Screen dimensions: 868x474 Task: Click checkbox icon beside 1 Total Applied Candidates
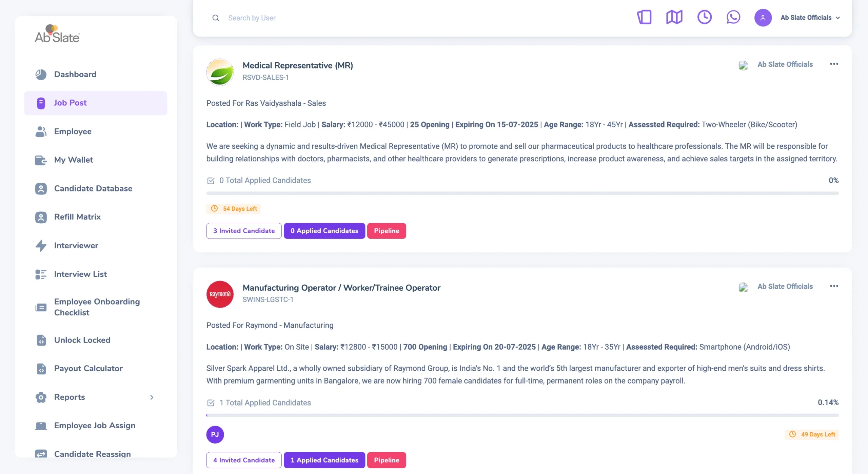(211, 403)
